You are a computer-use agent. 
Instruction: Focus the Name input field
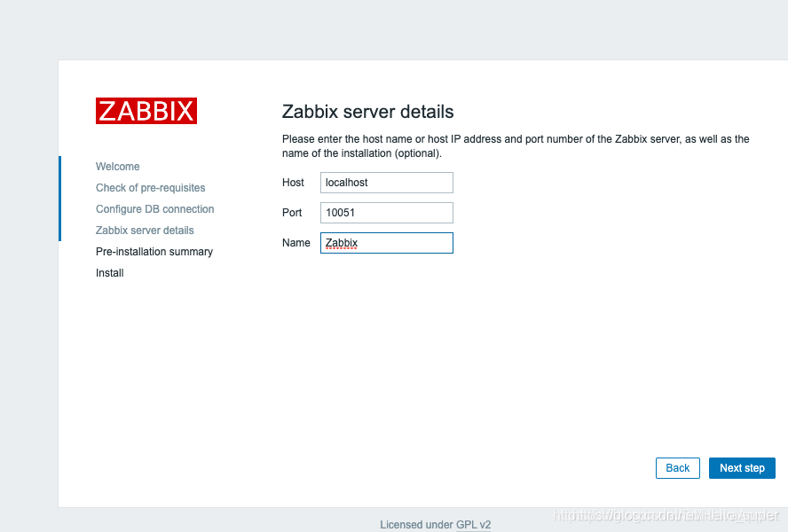pyautogui.click(x=387, y=243)
